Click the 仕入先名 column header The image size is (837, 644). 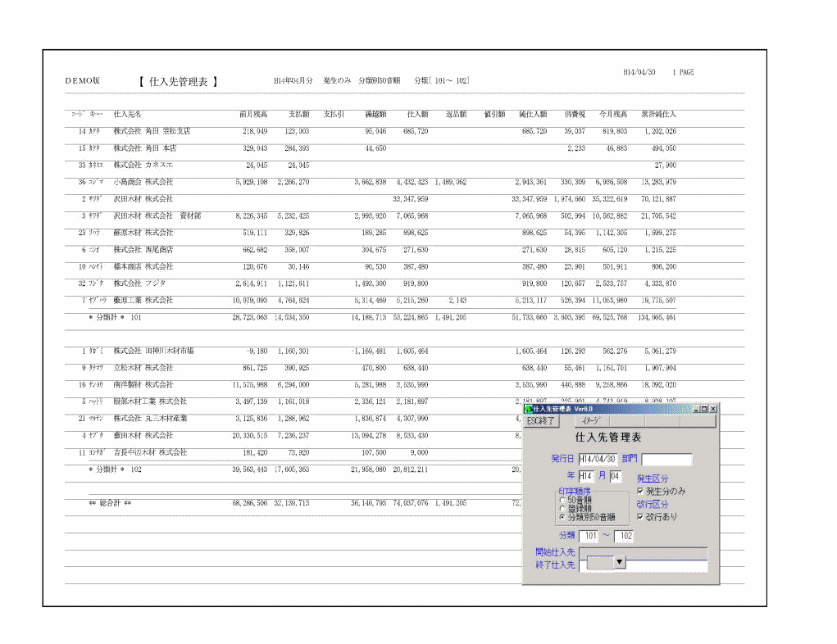pyautogui.click(x=128, y=114)
